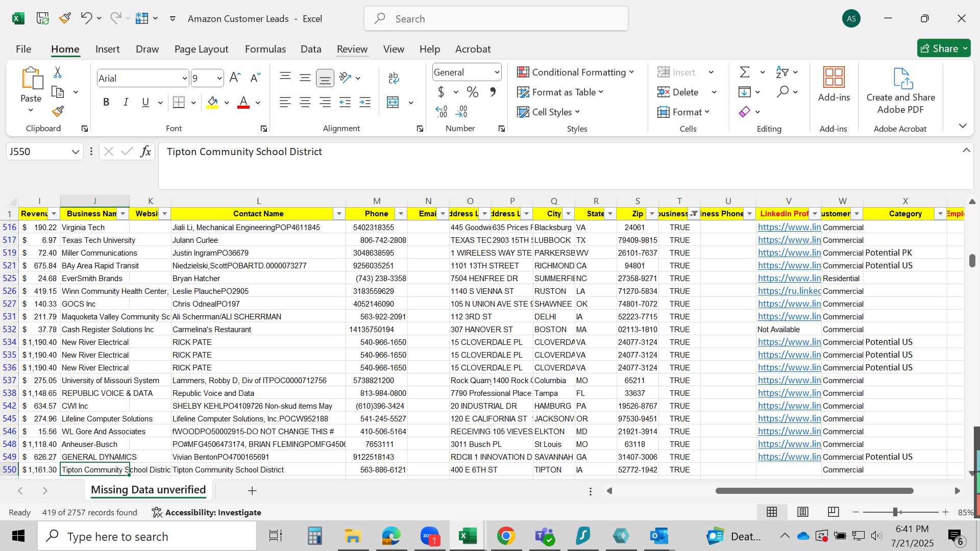Toggle Underline formatting
980x551 pixels.
tap(145, 103)
